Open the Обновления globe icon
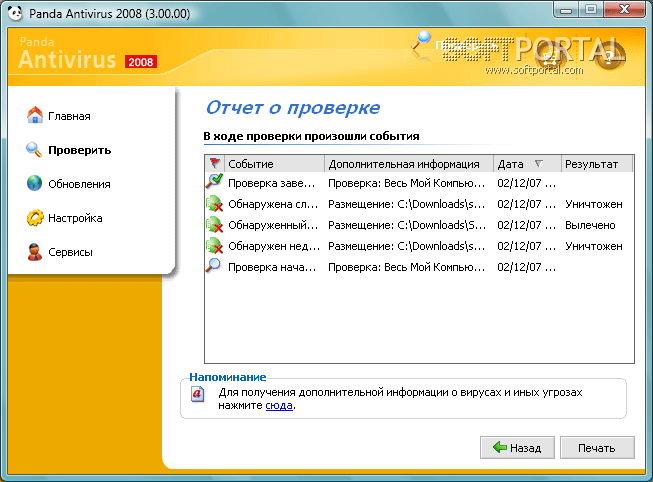The image size is (653, 482). click(x=34, y=183)
